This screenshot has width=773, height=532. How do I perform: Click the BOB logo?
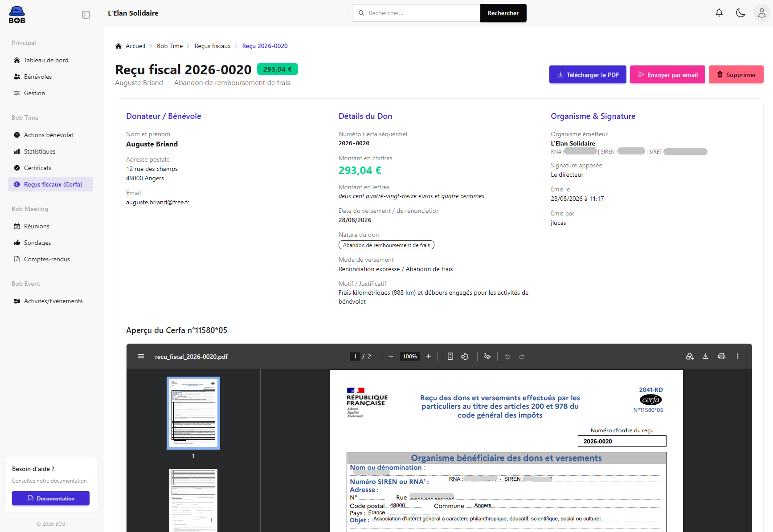[17, 15]
